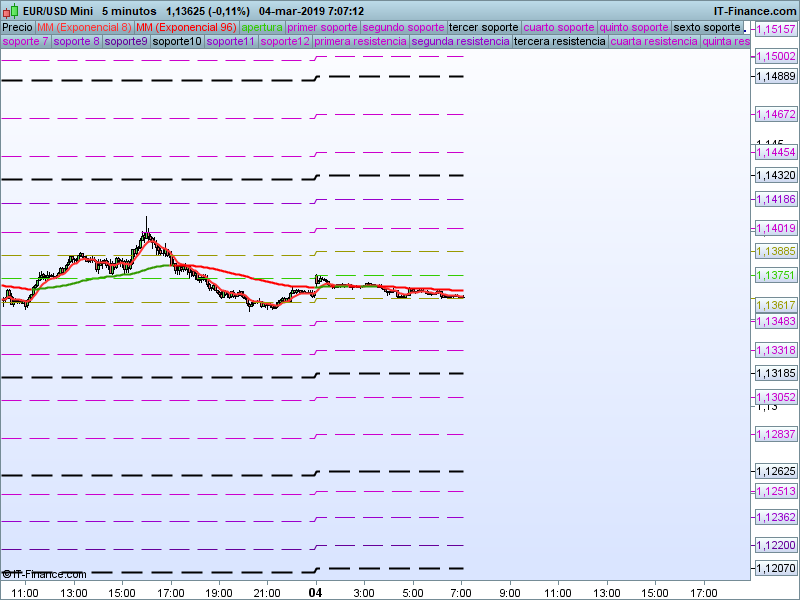The height and width of the screenshot is (600, 800).
Task: Click the 'MM (Exponencial 96)' legend label
Action: 186,27
